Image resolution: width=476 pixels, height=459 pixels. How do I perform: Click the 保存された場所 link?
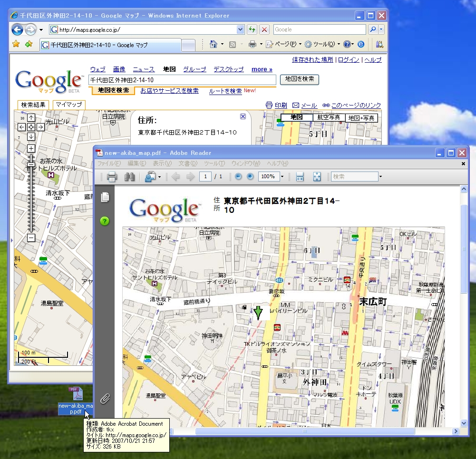pyautogui.click(x=312, y=60)
